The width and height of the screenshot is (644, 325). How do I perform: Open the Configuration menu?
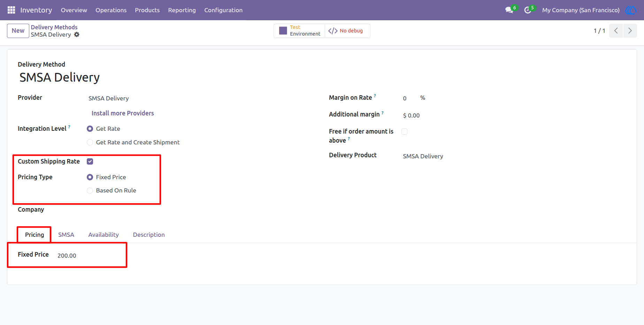pyautogui.click(x=223, y=10)
